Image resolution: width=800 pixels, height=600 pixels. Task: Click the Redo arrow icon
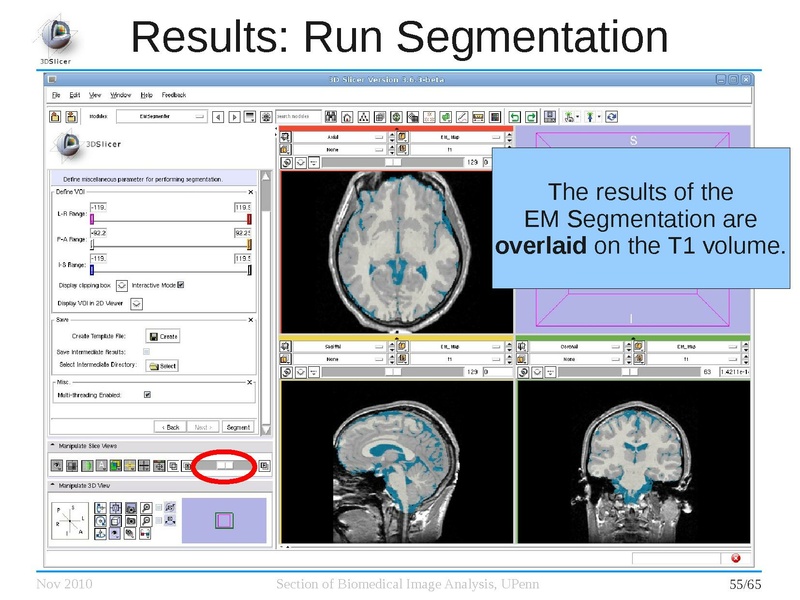(531, 117)
